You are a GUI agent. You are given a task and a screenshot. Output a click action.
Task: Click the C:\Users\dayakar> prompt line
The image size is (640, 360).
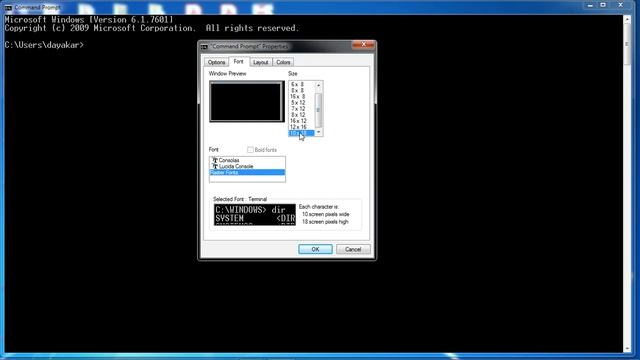pyautogui.click(x=44, y=45)
